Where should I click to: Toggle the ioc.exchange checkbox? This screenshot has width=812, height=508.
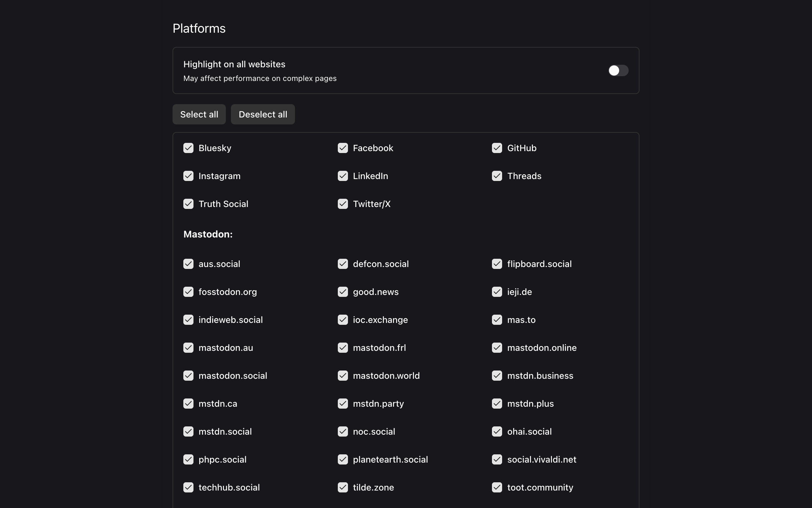pos(343,319)
